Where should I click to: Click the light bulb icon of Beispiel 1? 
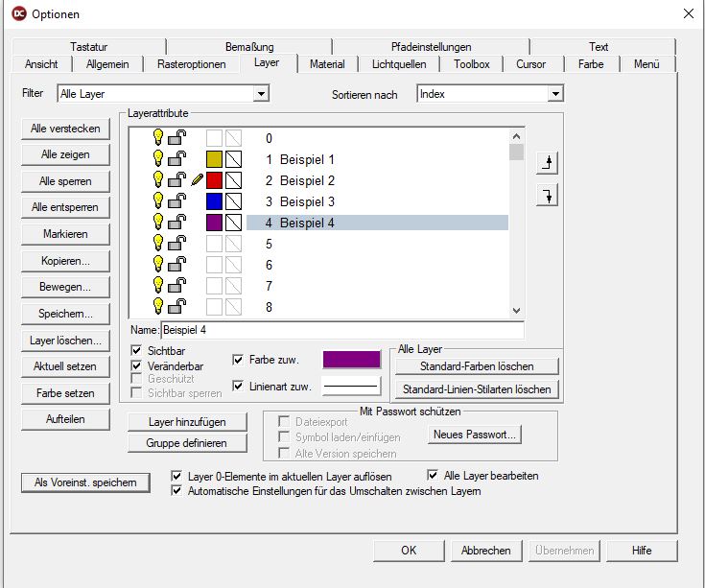point(159,158)
